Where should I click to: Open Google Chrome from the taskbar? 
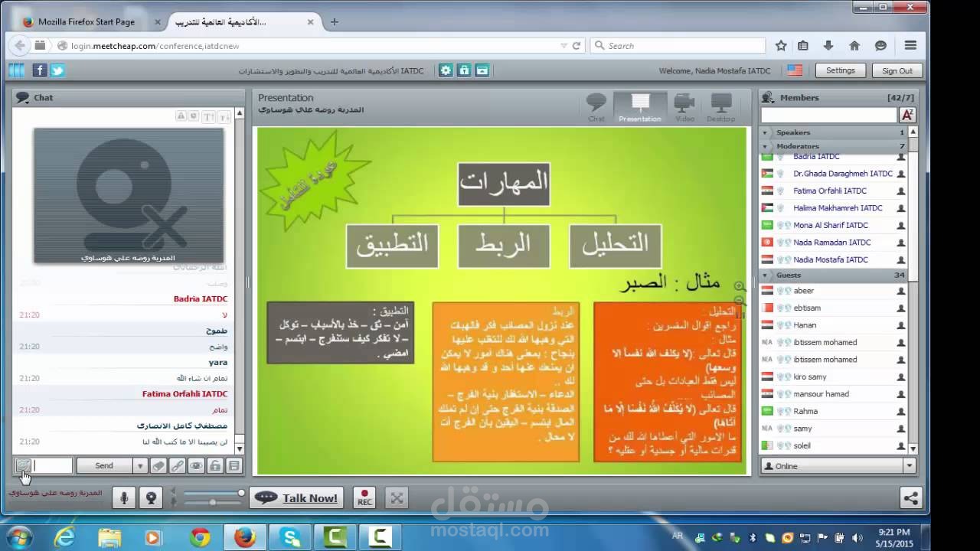coord(201,537)
